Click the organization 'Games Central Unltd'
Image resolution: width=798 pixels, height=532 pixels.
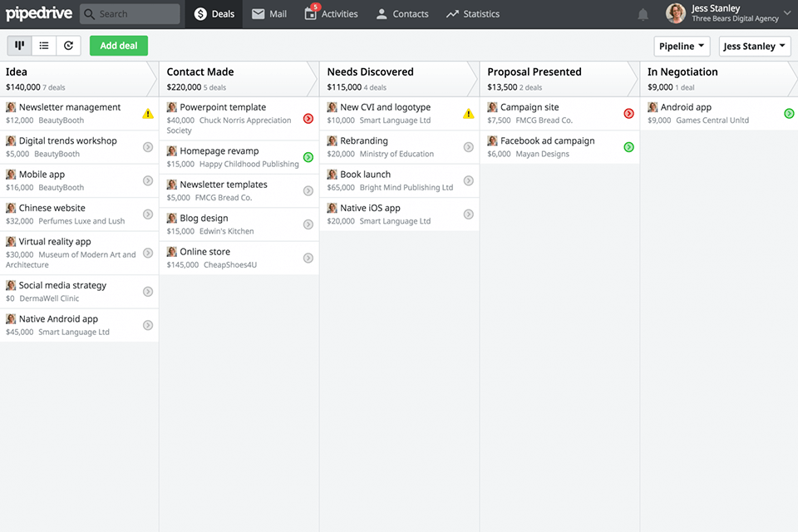tap(712, 121)
